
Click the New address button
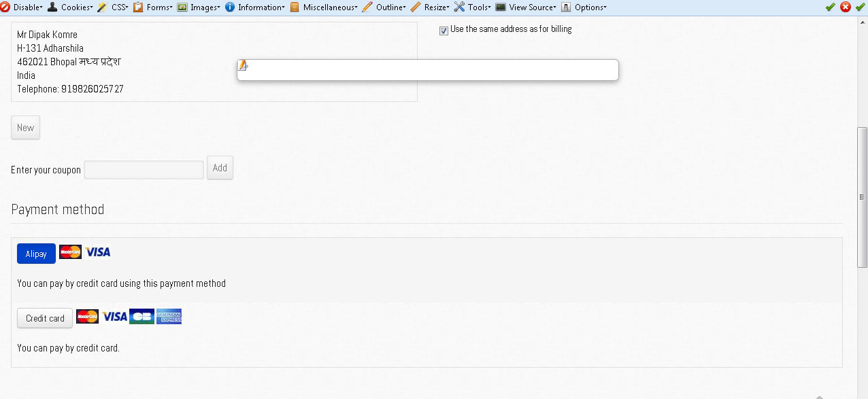click(25, 128)
